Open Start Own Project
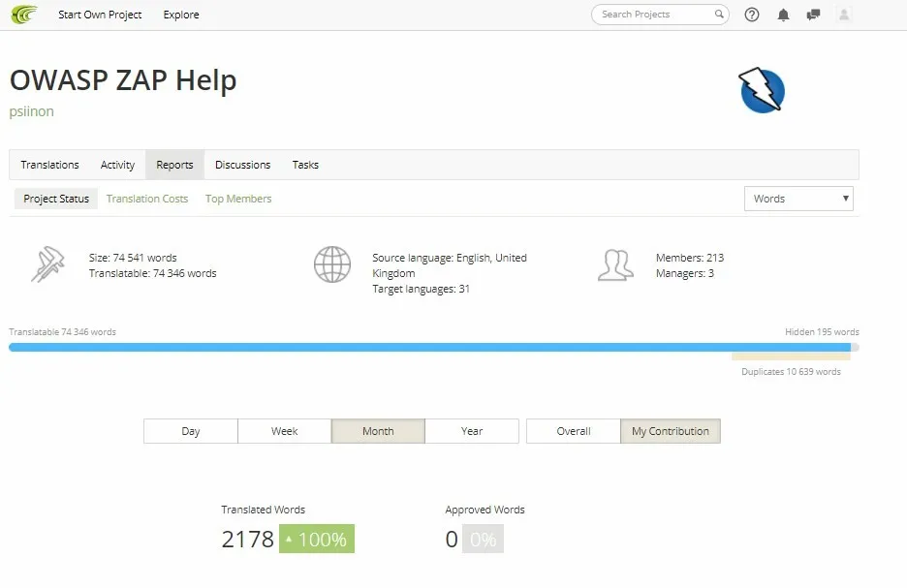The height and width of the screenshot is (588, 907). 100,15
